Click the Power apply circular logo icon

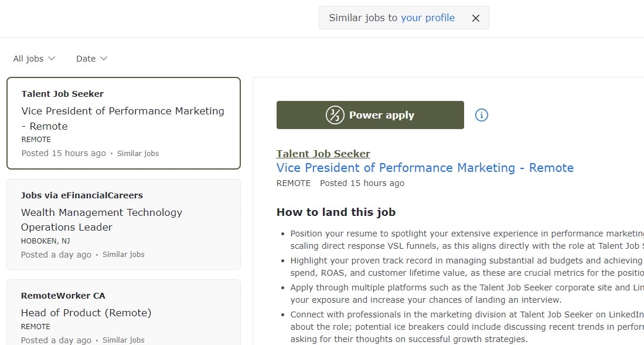click(335, 115)
